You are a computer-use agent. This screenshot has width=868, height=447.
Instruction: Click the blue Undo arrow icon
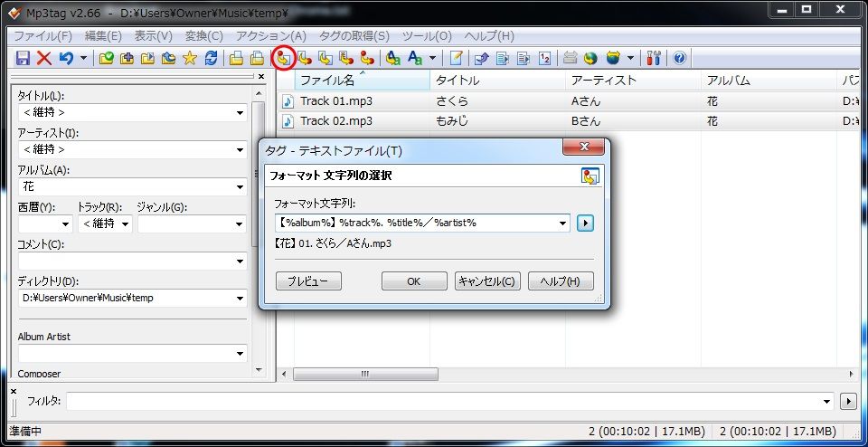[x=66, y=58]
